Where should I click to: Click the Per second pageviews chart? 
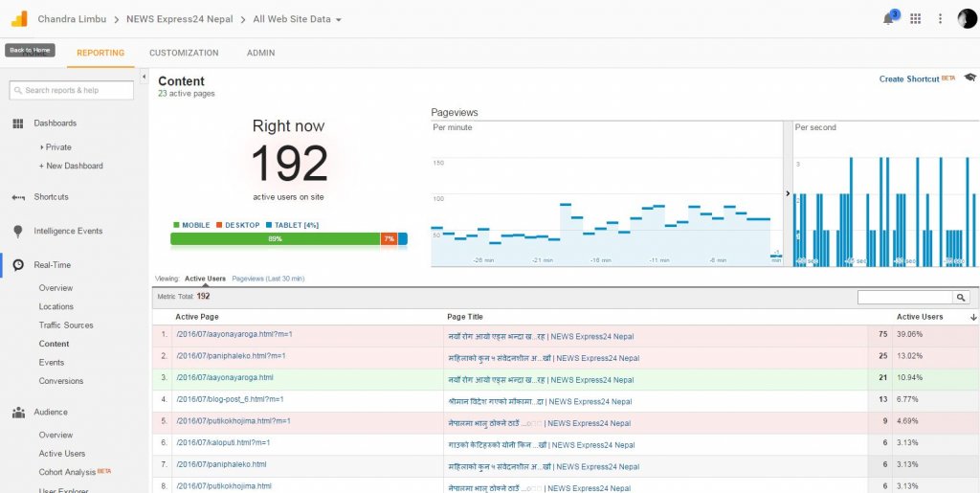(x=886, y=193)
